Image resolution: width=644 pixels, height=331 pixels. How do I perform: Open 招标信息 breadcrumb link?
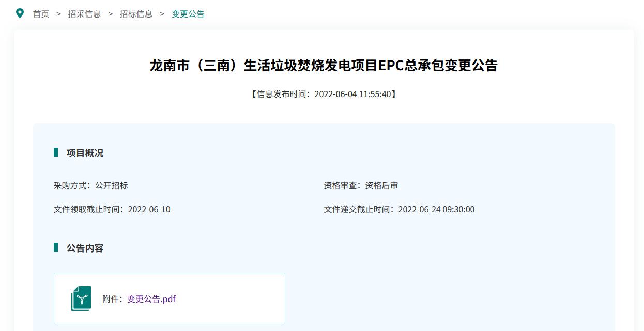[136, 14]
